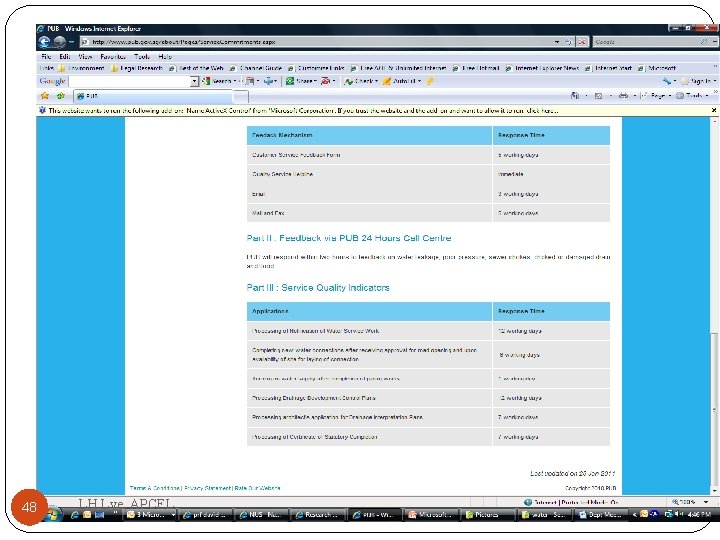Viewport: 720px width, 540px height.
Task: Click the Print icon in command bar
Action: coord(623,96)
